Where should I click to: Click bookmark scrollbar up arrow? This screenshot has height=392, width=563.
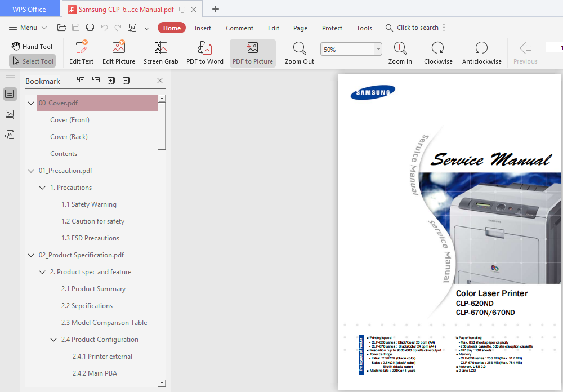click(162, 98)
